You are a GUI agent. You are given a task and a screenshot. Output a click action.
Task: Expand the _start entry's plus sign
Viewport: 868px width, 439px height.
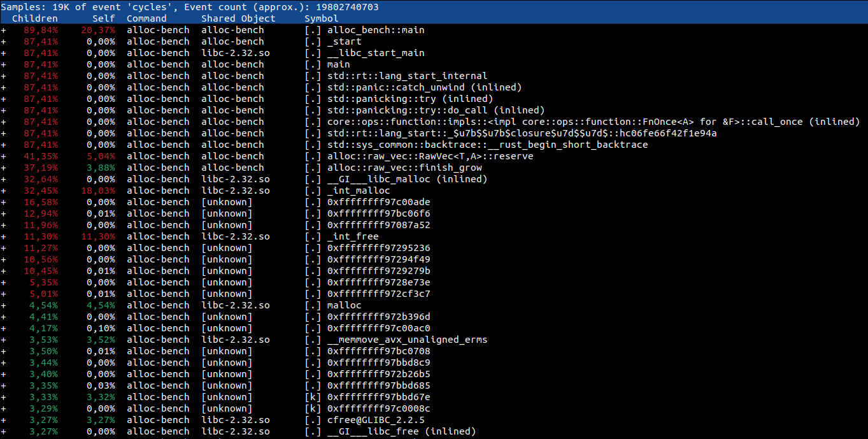point(3,41)
